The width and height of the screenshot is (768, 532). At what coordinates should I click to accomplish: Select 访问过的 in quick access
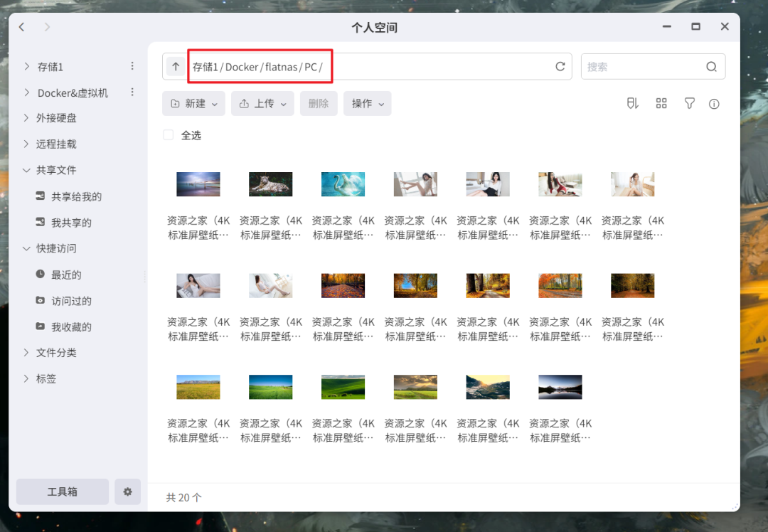pyautogui.click(x=72, y=301)
